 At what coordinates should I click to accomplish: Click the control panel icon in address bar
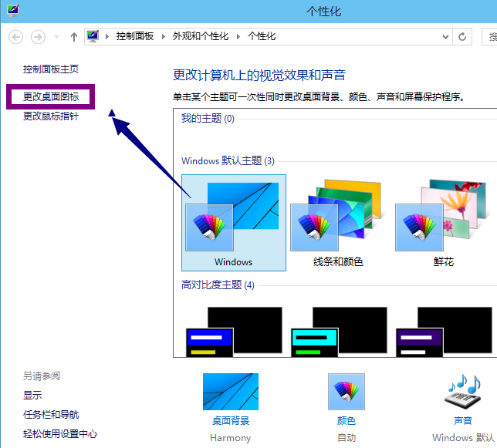point(93,36)
